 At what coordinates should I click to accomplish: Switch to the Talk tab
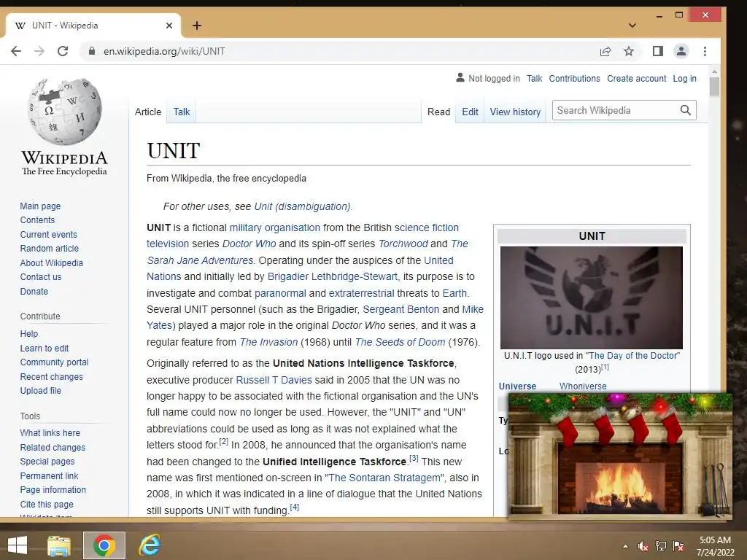pyautogui.click(x=182, y=112)
